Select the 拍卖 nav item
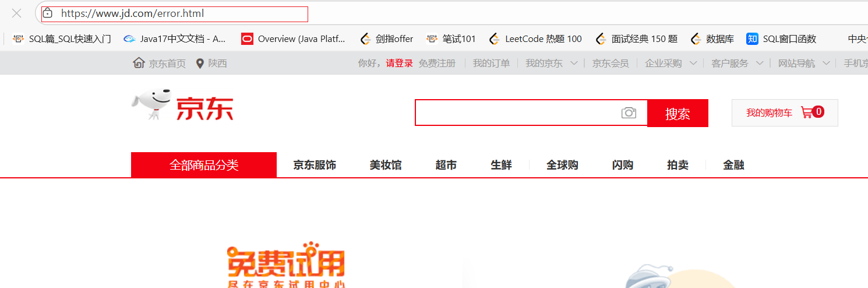 click(678, 165)
